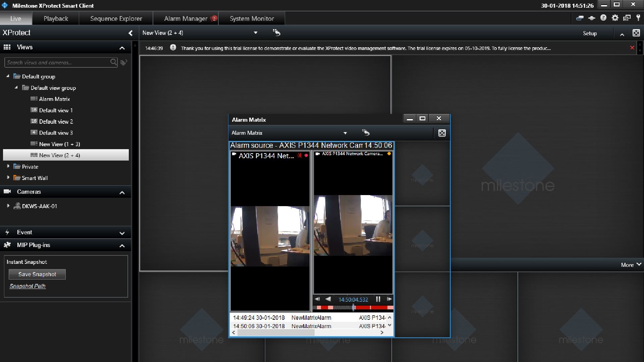Click the multi-window icon in top toolbar
Screen dimensions: 644x362
point(627,18)
